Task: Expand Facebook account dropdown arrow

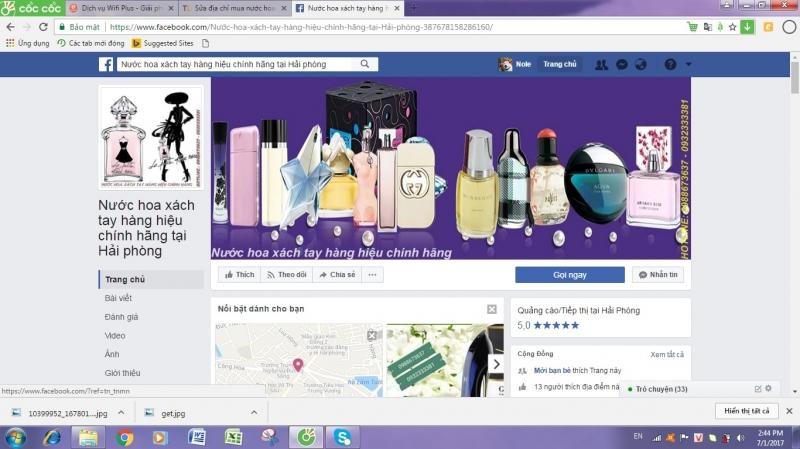Action: (688, 65)
